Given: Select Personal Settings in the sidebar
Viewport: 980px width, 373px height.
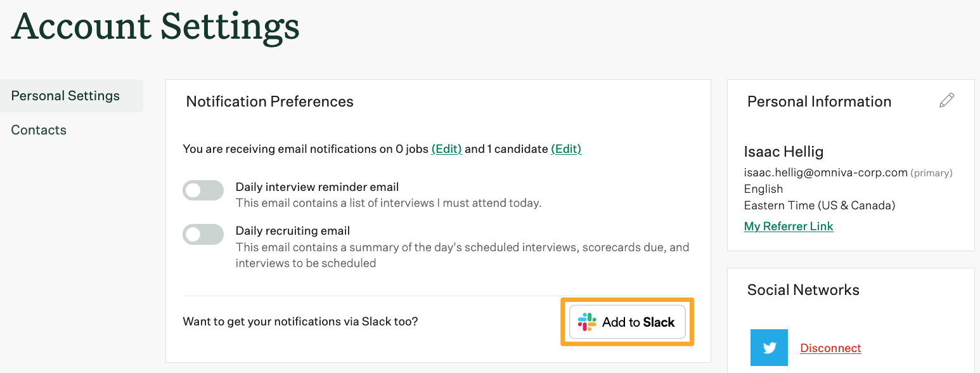Looking at the screenshot, I should pyautogui.click(x=65, y=95).
